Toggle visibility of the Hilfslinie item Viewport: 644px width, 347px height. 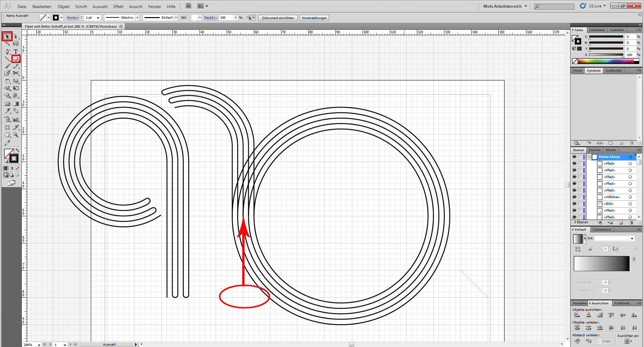[x=574, y=197]
